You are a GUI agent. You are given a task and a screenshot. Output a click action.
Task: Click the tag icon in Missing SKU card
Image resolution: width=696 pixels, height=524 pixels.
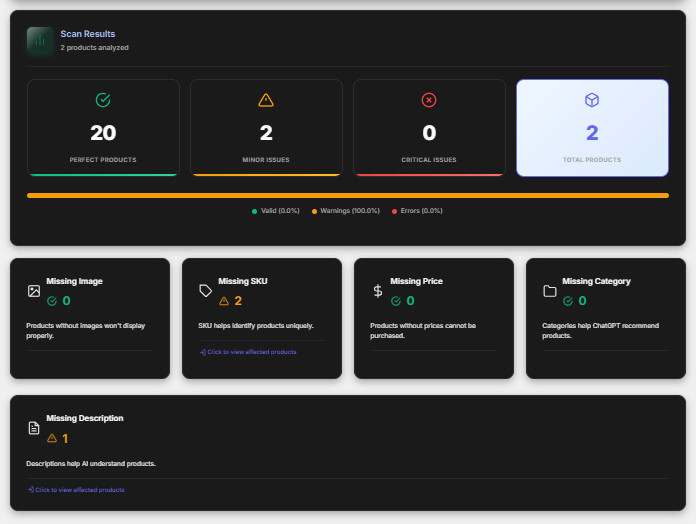[206, 291]
